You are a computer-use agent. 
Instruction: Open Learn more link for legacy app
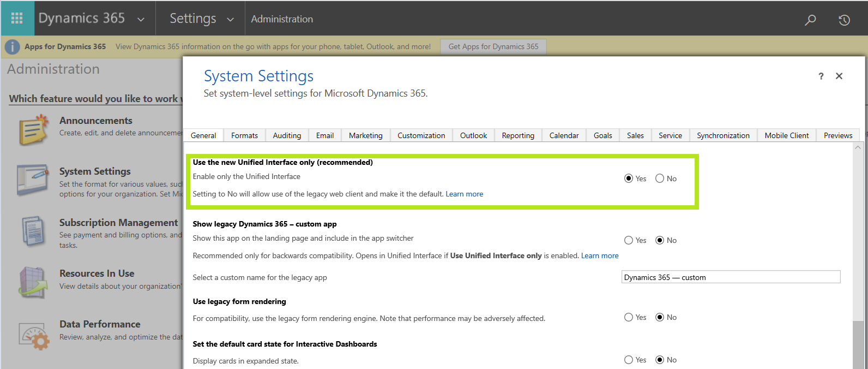click(600, 255)
